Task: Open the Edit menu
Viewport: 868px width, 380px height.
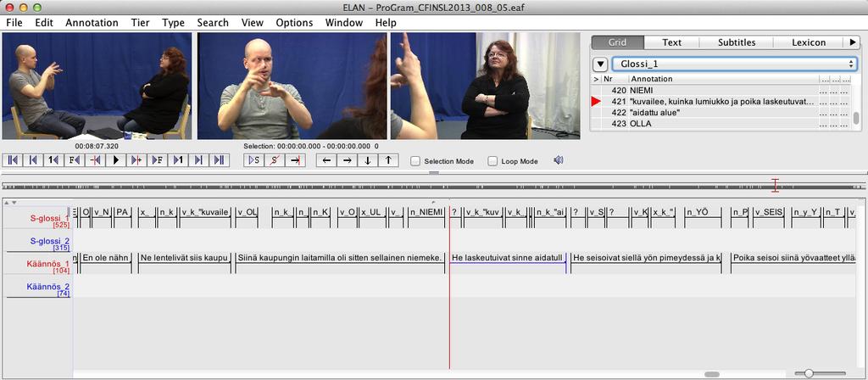Action: point(44,23)
